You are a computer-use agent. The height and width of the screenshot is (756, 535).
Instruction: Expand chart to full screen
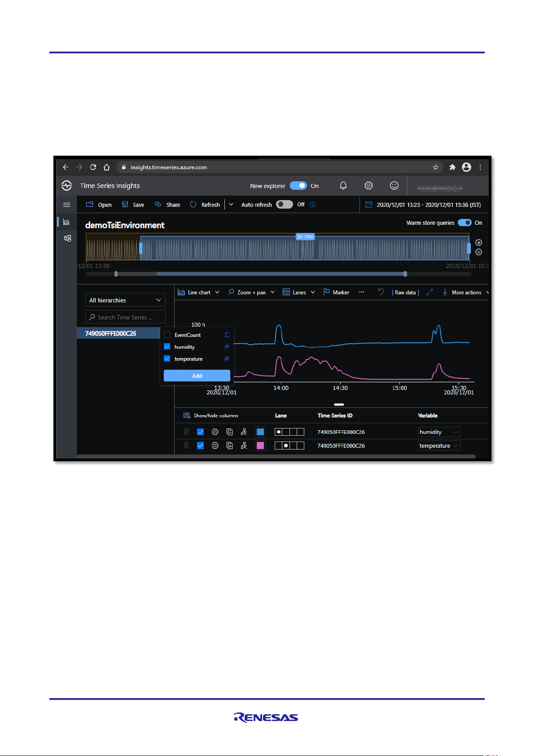[430, 292]
